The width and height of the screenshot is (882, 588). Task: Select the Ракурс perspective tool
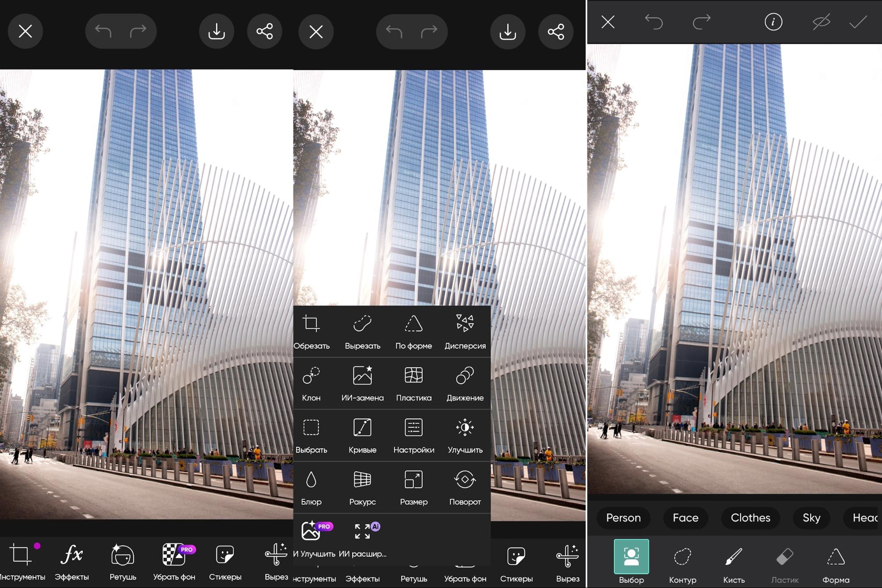[x=362, y=487]
